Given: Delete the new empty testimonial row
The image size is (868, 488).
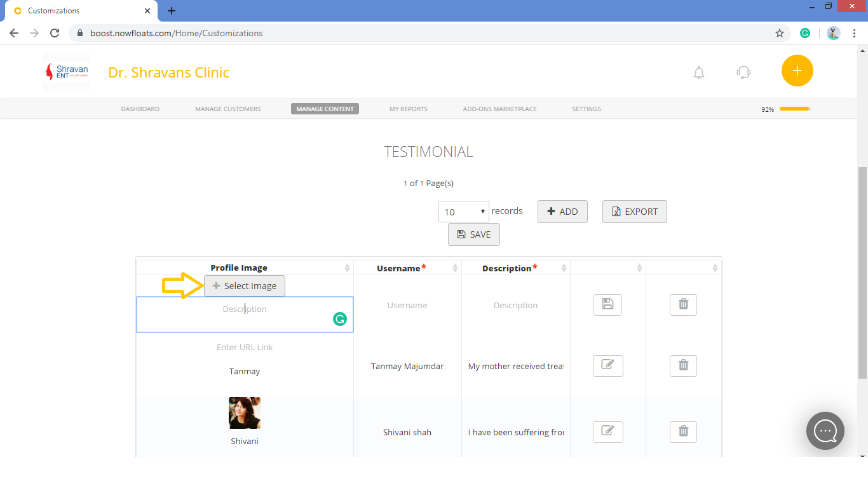Looking at the screenshot, I should pos(683,305).
